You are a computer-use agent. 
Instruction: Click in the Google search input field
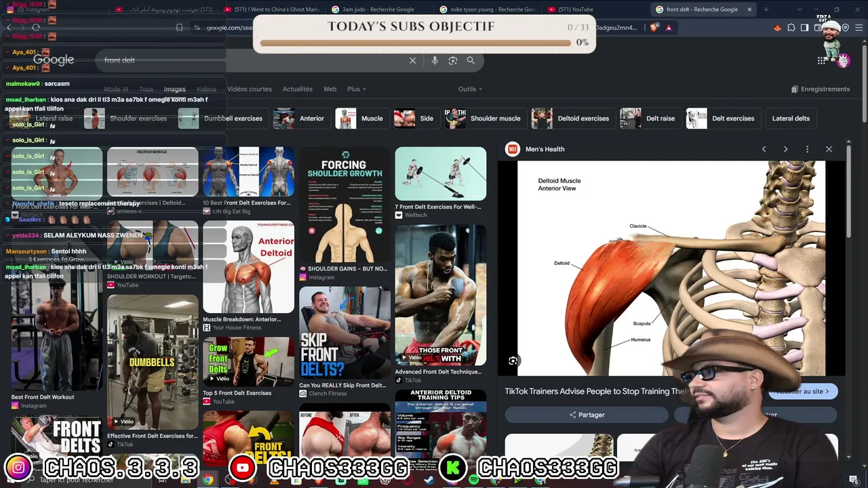(x=251, y=60)
